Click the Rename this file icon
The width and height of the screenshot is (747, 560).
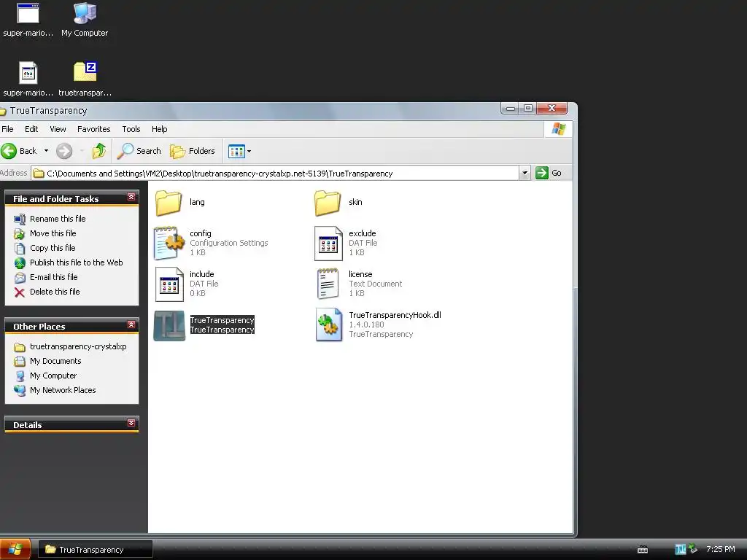coord(20,219)
